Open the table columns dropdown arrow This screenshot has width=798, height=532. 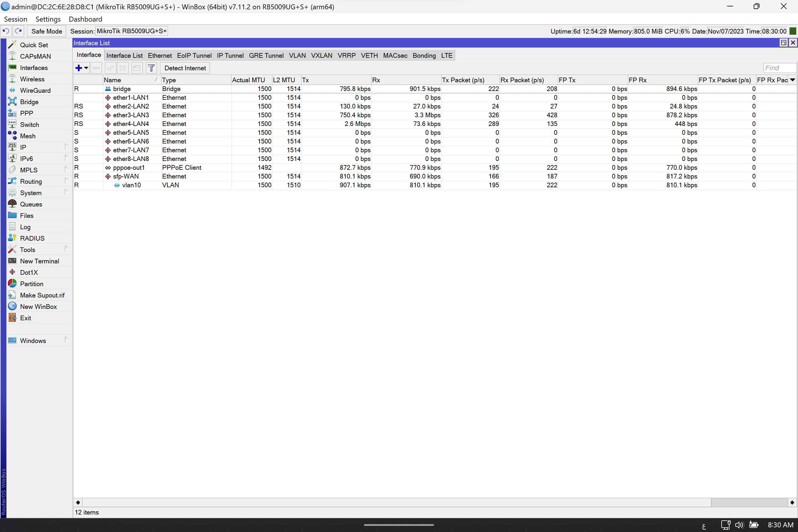pos(792,80)
